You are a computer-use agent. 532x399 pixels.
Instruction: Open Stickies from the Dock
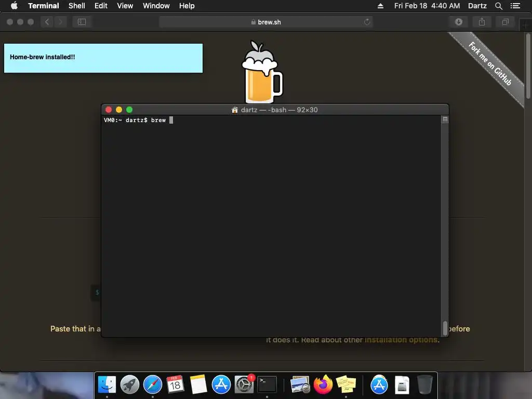[x=345, y=385]
